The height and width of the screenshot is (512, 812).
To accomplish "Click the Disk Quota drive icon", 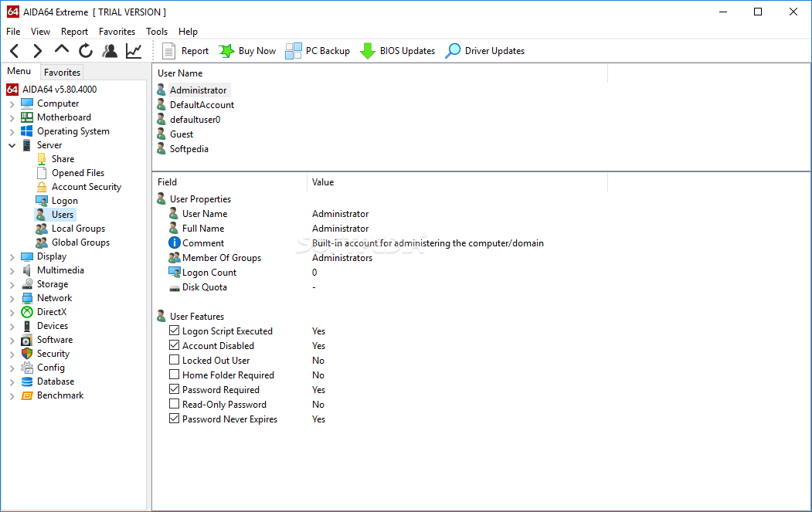I will [x=175, y=288].
